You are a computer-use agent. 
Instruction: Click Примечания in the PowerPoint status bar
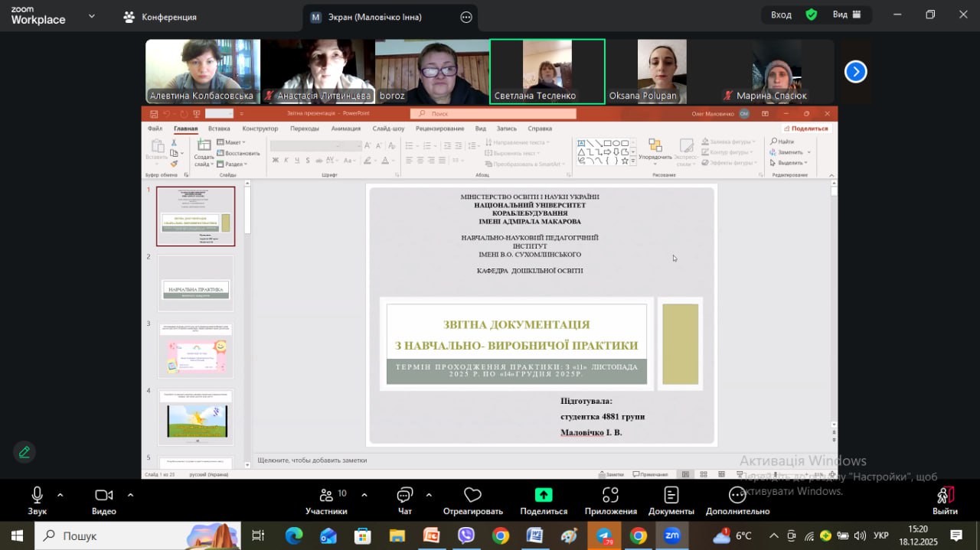(650, 474)
